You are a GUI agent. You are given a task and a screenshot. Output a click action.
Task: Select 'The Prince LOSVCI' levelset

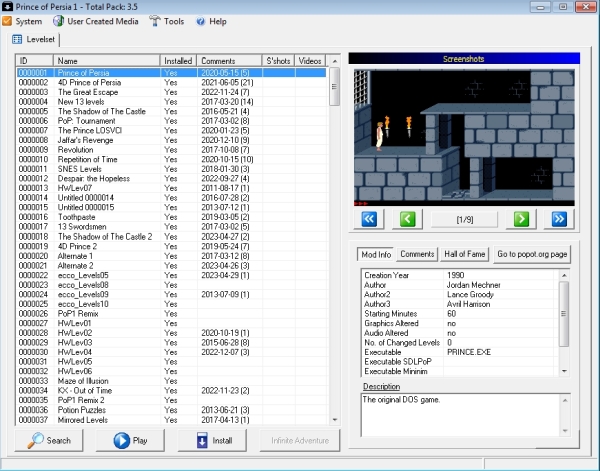pos(171,130)
